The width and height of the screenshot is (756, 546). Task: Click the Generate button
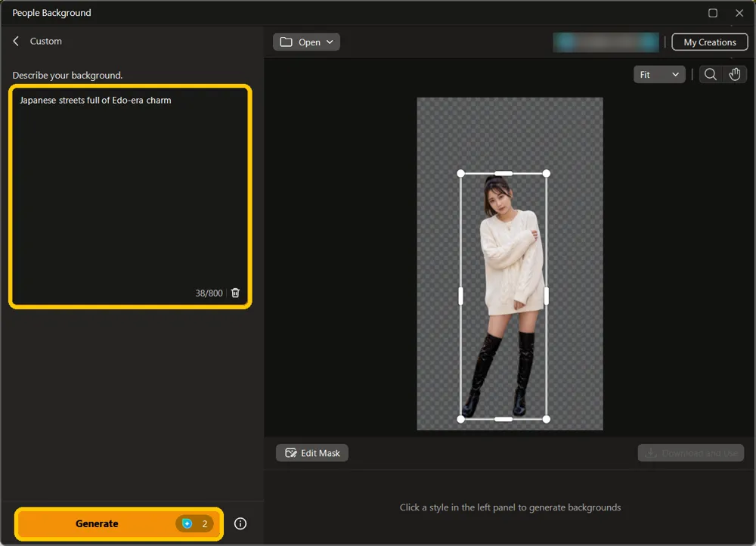pyautogui.click(x=119, y=523)
